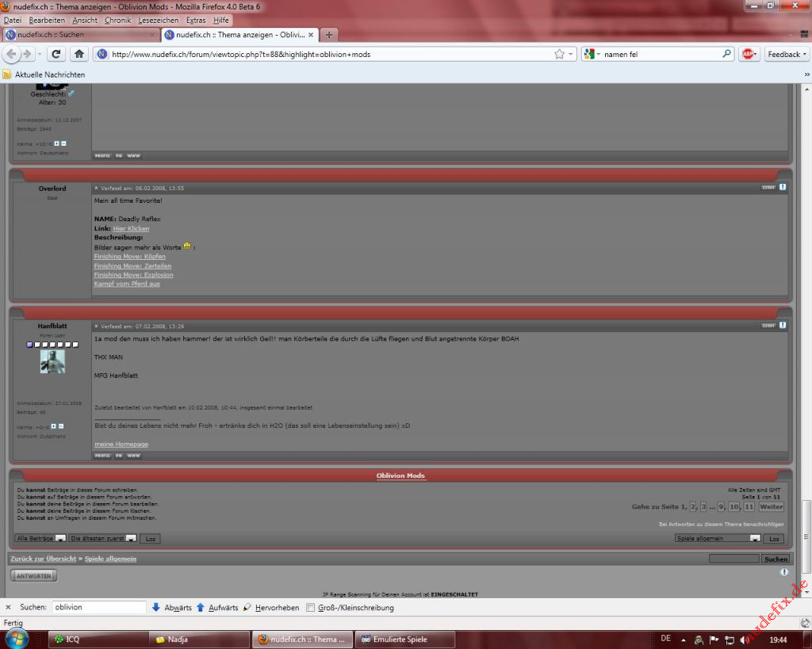Click the bookmark star in address bar
Screen dimensions: 812x649
[x=560, y=54]
